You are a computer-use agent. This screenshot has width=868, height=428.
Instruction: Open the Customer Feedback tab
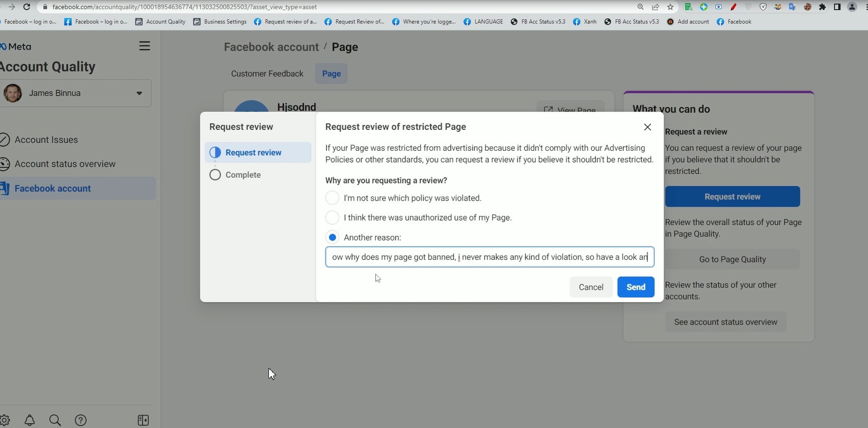267,73
